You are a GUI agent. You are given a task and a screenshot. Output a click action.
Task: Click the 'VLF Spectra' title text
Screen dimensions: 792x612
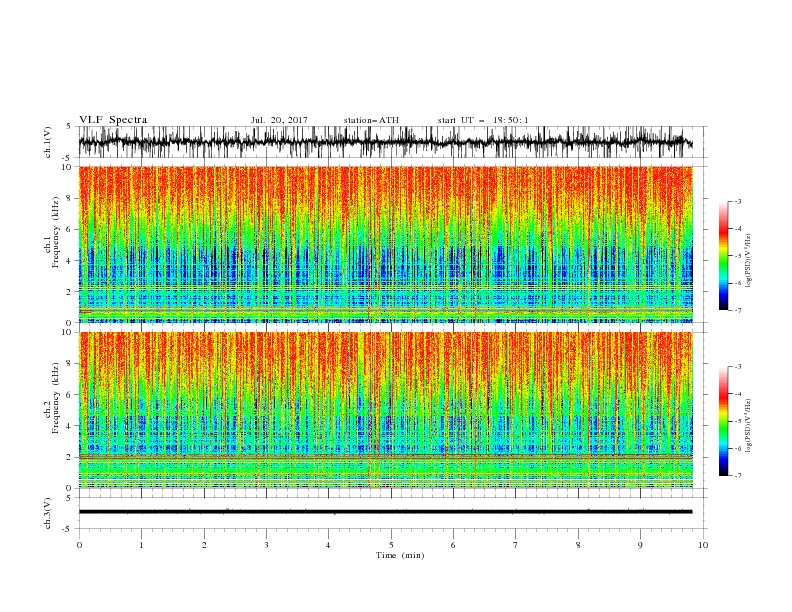coord(113,120)
